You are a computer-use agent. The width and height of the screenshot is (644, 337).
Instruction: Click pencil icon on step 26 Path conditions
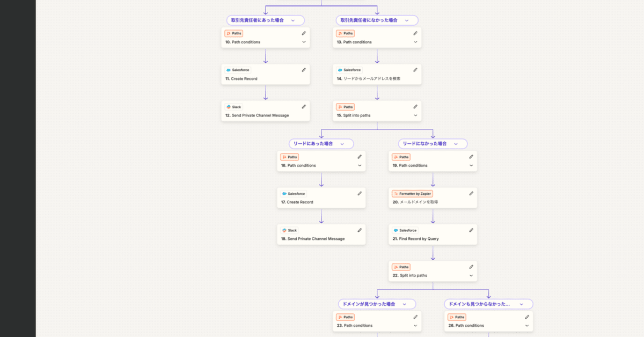click(x=527, y=317)
